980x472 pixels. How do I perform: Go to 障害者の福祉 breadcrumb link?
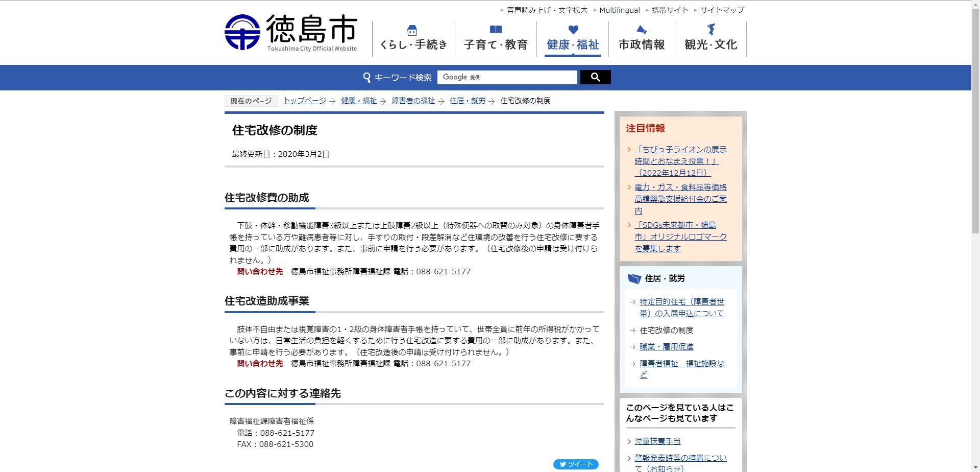pyautogui.click(x=413, y=101)
